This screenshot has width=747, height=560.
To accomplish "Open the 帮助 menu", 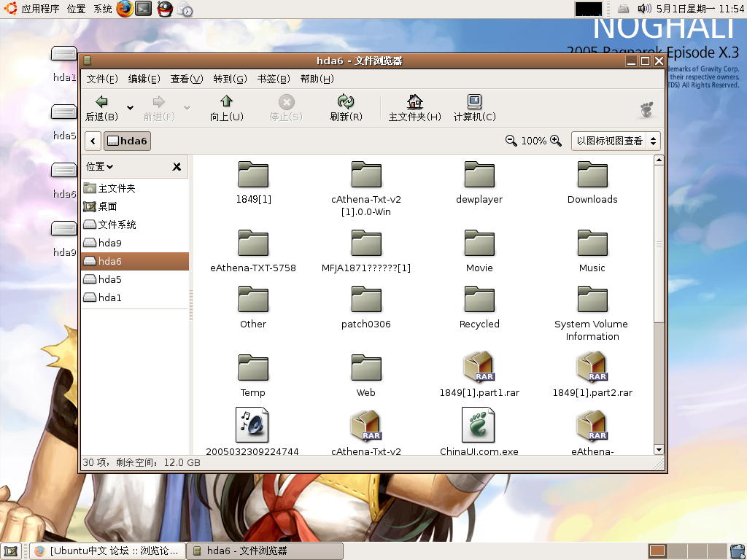I will 317,79.
